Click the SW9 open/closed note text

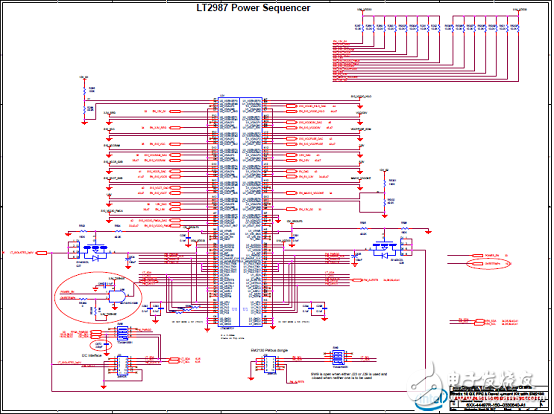349,375
